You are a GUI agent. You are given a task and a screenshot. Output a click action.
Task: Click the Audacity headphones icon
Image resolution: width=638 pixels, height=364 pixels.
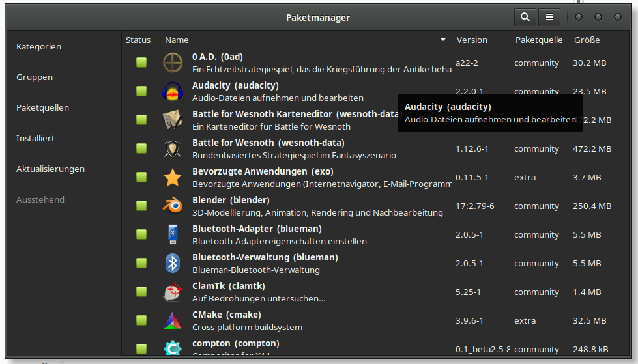point(173,92)
